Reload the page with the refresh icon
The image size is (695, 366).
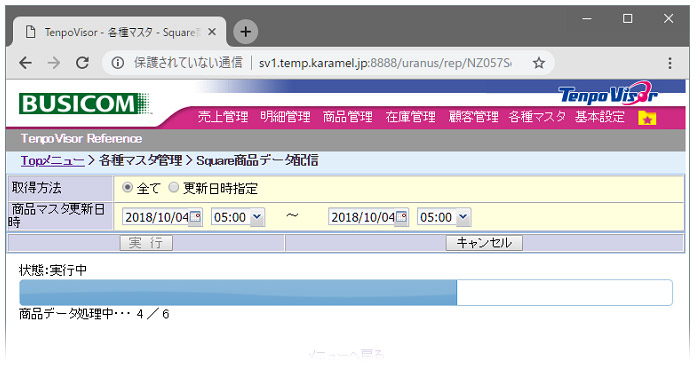[x=82, y=63]
